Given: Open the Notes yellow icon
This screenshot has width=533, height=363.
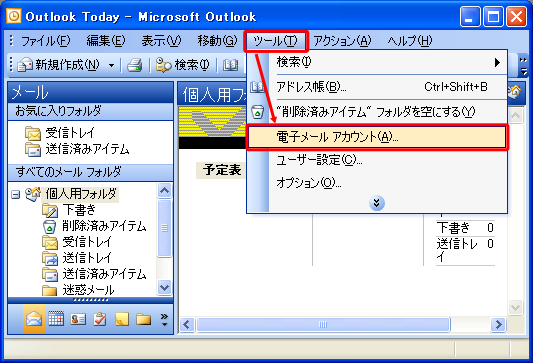Looking at the screenshot, I should (x=122, y=319).
